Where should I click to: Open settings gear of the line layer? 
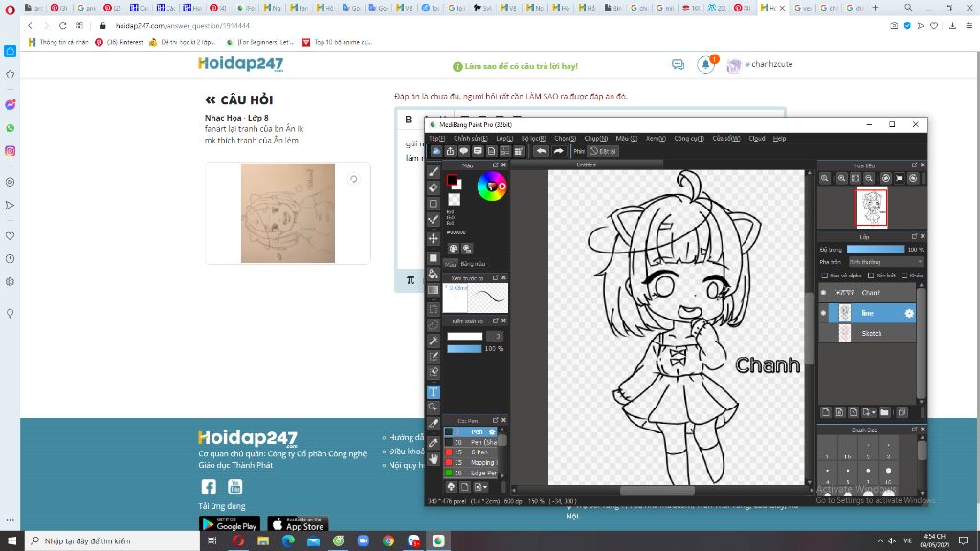coord(909,313)
